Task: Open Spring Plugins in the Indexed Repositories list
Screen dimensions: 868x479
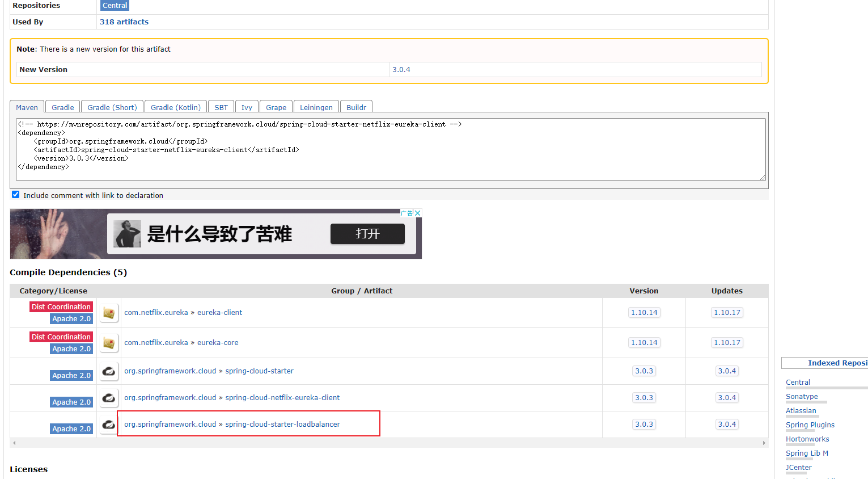Action: click(x=810, y=425)
